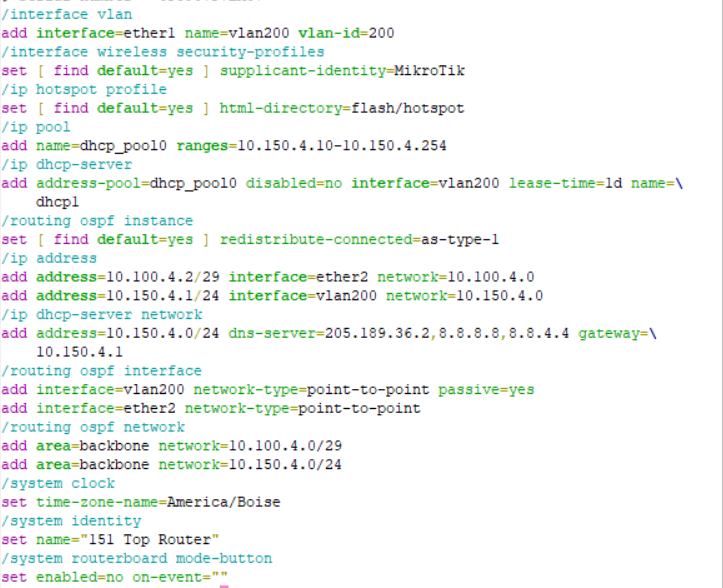Click the range '10.150.4.10-10.150.4.254' text
Image resolution: width=723 pixels, height=588 pixels.
[340, 146]
